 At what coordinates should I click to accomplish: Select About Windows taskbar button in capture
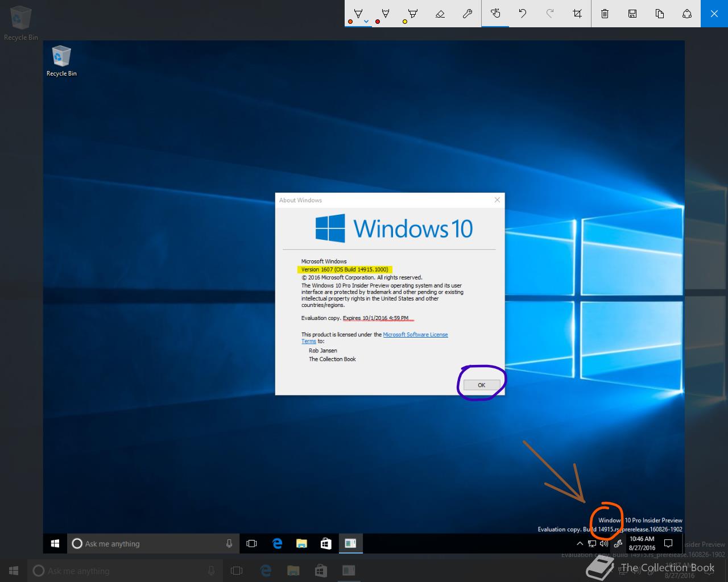pos(351,543)
